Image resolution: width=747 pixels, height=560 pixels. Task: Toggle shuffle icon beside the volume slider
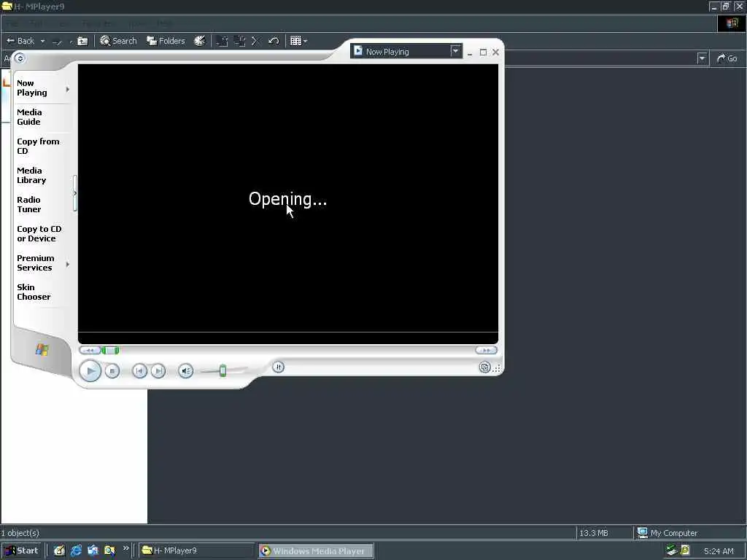coord(278,367)
